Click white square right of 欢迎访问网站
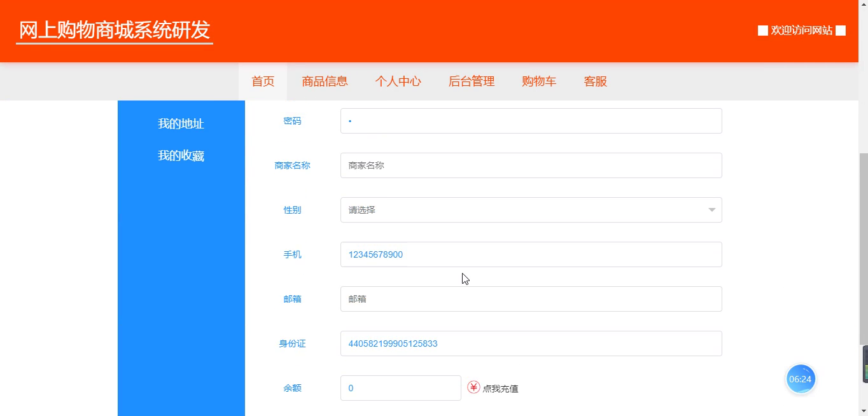The image size is (868, 416). click(x=841, y=31)
